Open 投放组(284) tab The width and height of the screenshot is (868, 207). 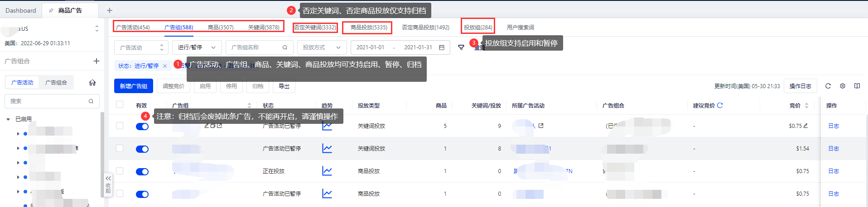[478, 28]
